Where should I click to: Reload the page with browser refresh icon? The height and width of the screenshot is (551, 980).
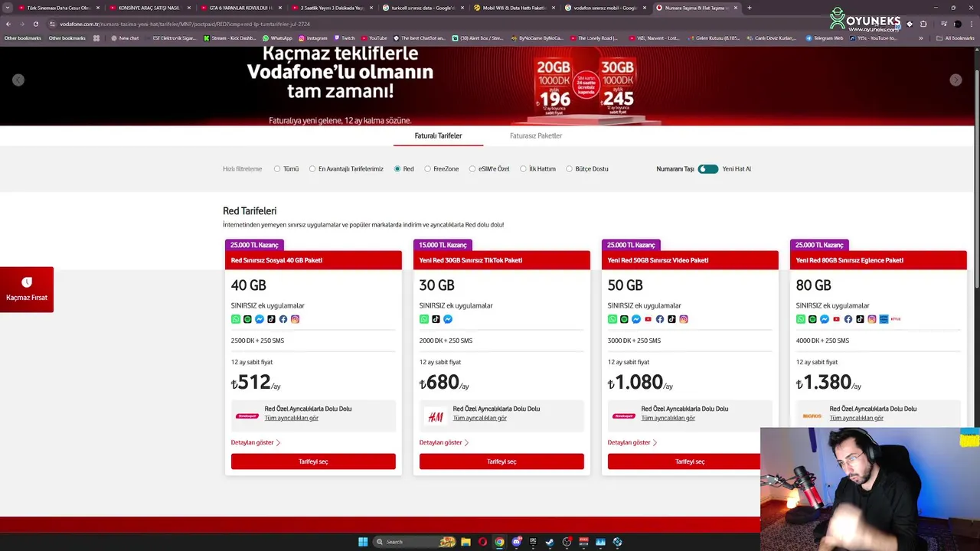[36, 24]
